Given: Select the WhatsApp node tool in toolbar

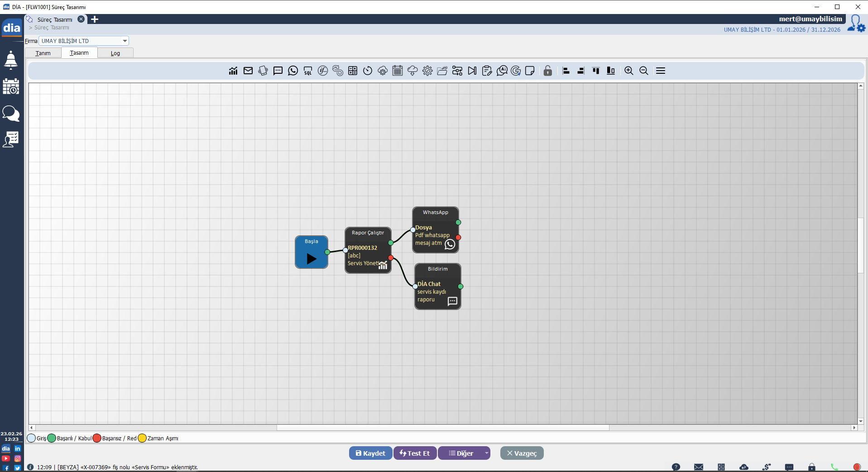Looking at the screenshot, I should [x=293, y=71].
